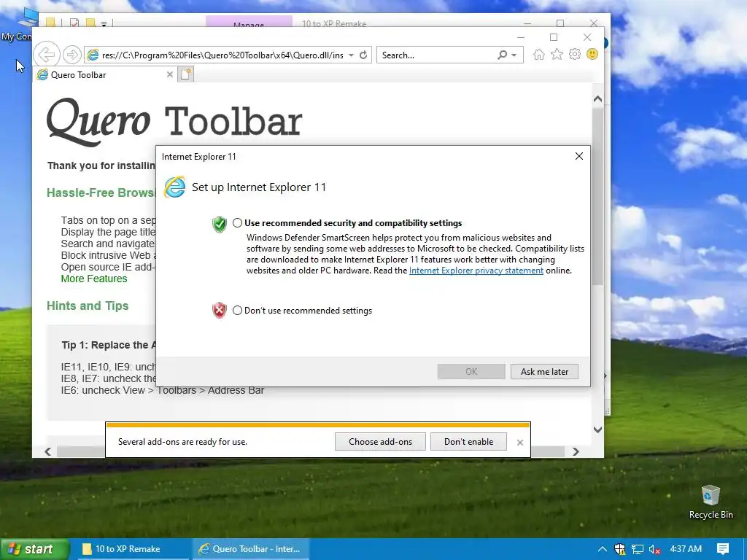This screenshot has height=560, width=747.
Task: Click the red shield X icon
Action: pos(219,311)
